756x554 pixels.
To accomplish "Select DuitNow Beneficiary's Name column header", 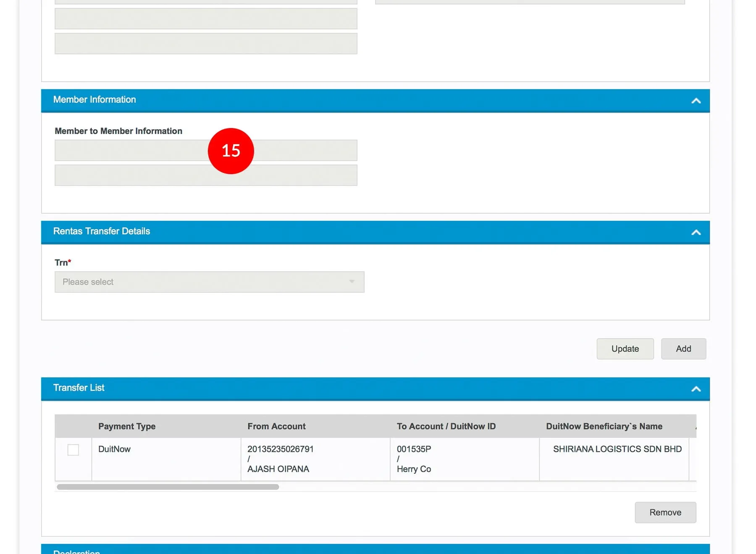I will tap(604, 426).
